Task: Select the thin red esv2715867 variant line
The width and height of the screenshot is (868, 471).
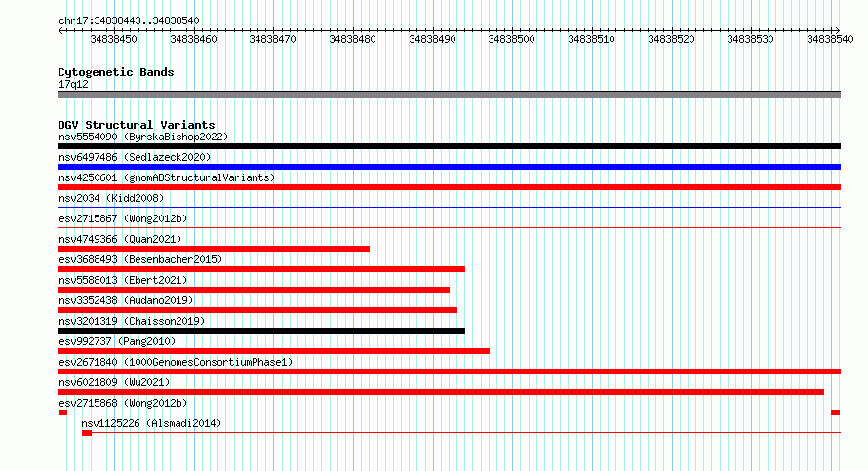Action: (x=449, y=227)
